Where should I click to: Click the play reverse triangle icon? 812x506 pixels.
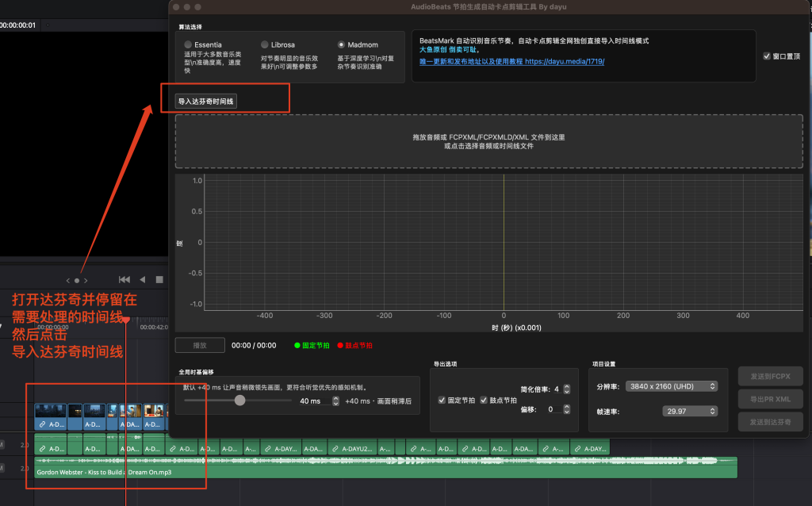point(143,279)
